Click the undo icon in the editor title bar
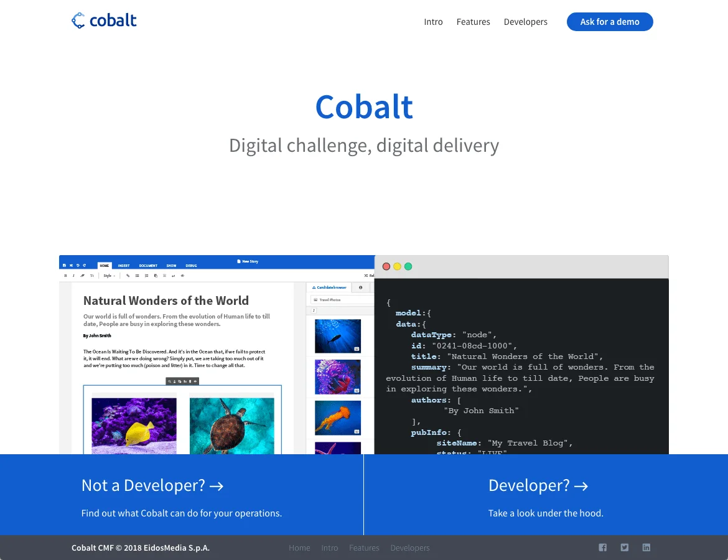Screen dimensions: 728x560 [x=78, y=266]
